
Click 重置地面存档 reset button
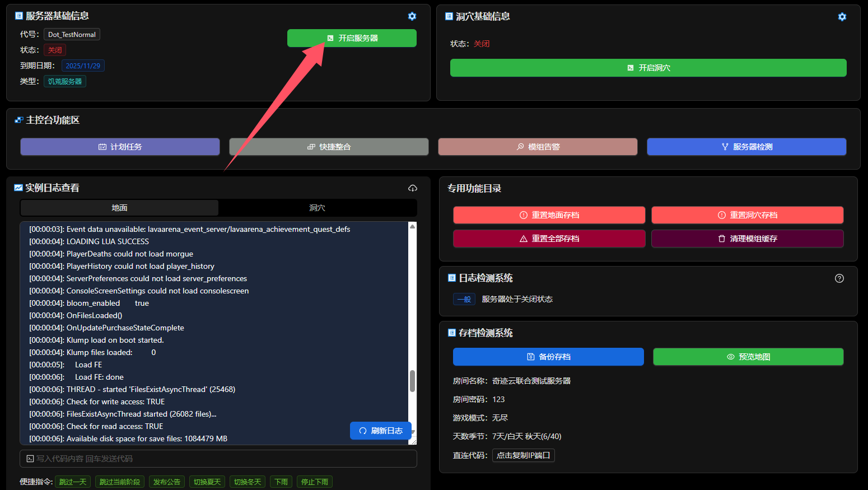pos(549,215)
